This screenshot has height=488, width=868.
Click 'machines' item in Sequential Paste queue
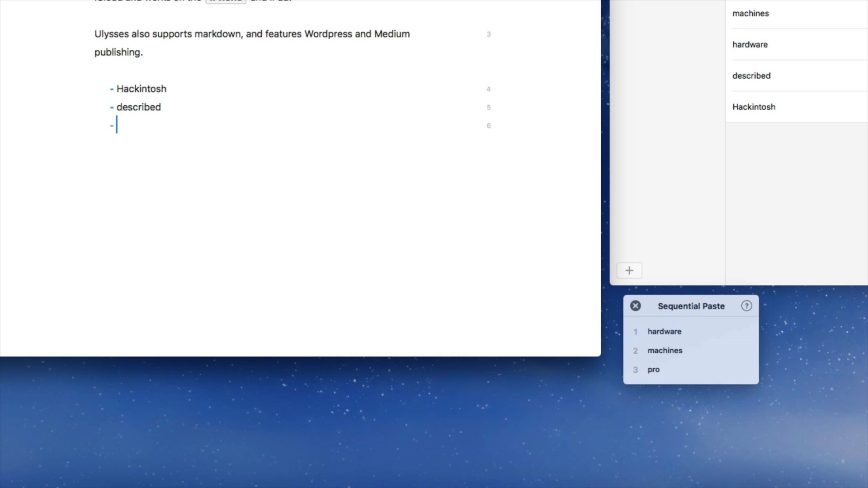[x=665, y=351]
